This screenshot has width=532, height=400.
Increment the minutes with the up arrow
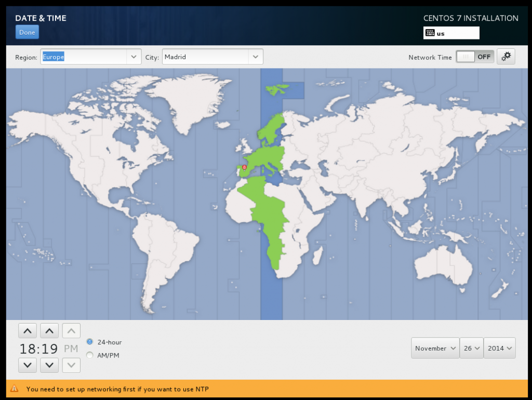(x=49, y=330)
